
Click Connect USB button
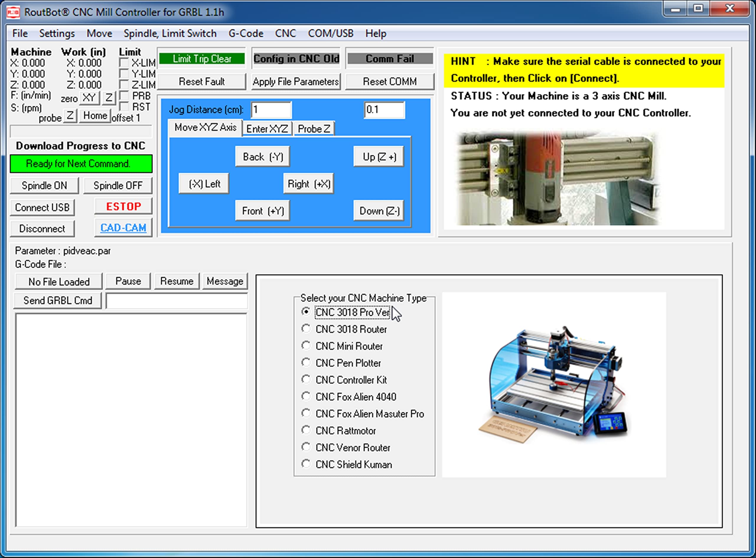[42, 207]
